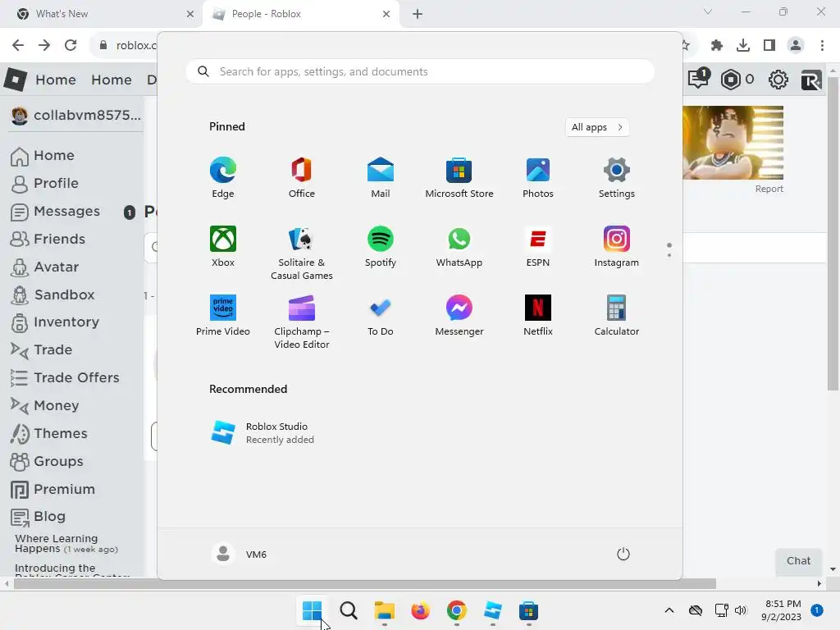Screen dimensions: 840x630
Task: Open the Roblox Trade Offers link
Action: [65, 377]
